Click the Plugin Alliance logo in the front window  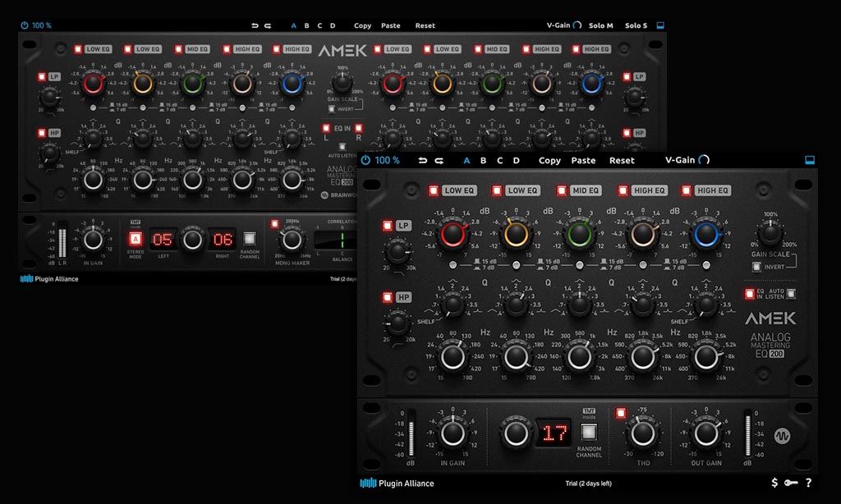(x=397, y=483)
